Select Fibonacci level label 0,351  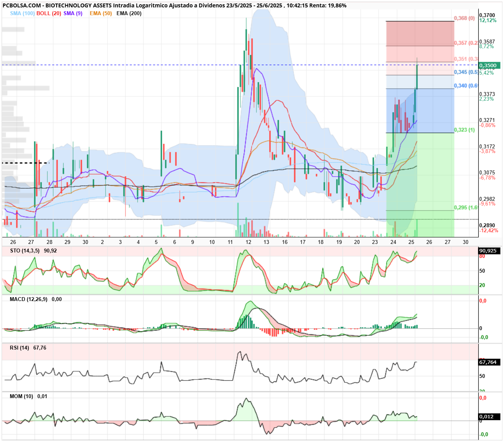(x=466, y=59)
